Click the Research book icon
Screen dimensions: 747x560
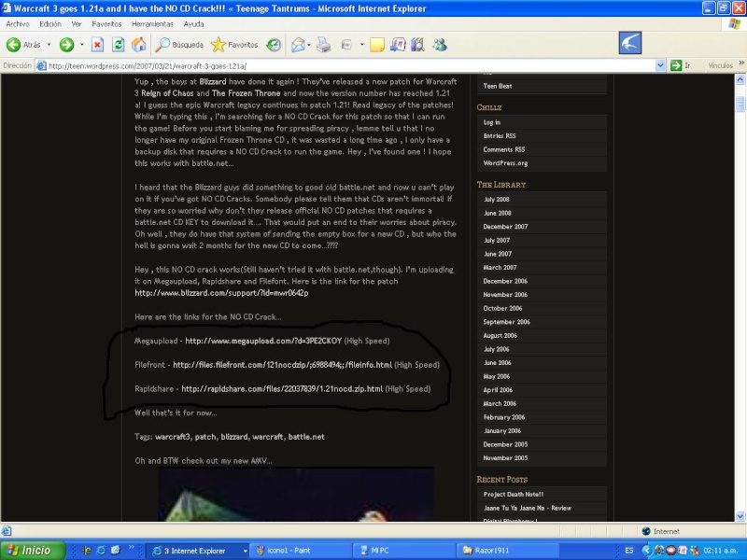click(417, 45)
